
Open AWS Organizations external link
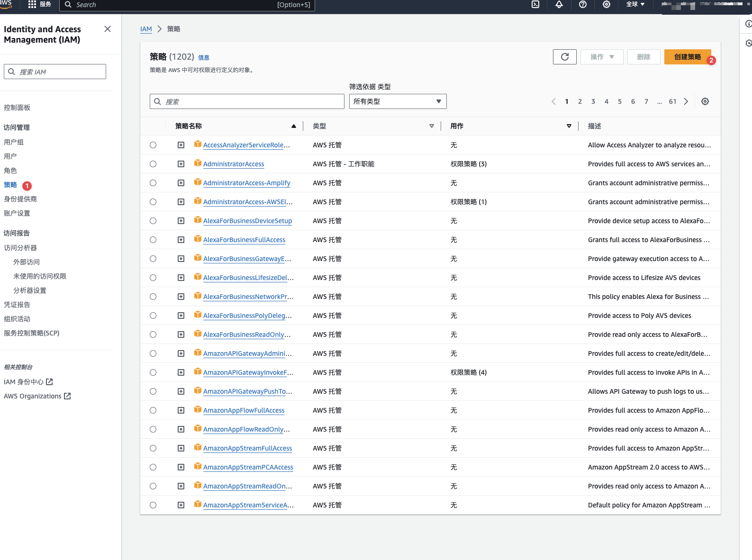37,396
